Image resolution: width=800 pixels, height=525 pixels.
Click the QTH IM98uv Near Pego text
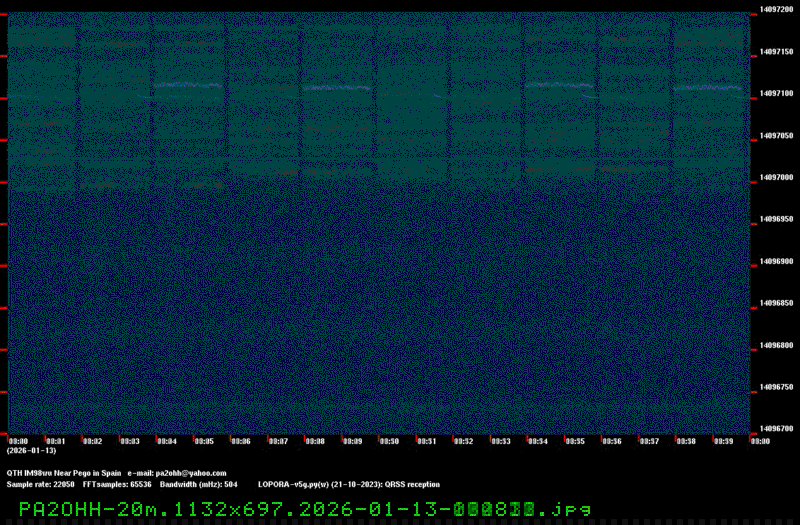64,473
